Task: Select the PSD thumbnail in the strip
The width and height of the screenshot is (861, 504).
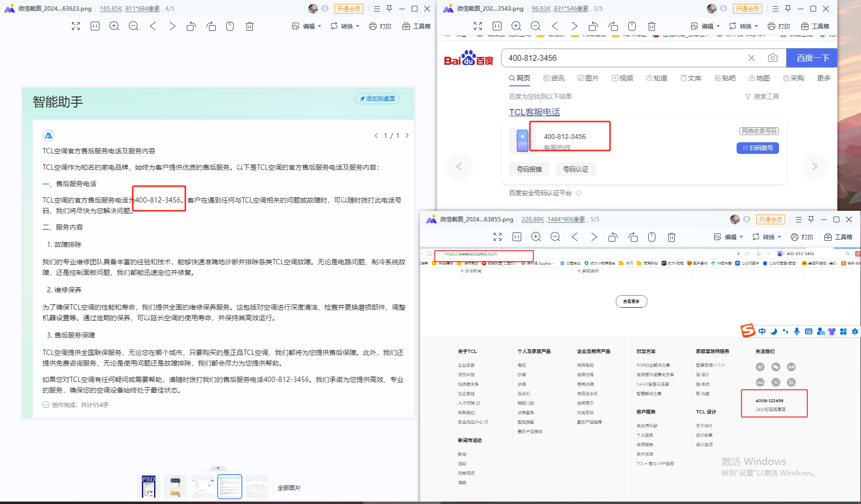Action: point(149,487)
